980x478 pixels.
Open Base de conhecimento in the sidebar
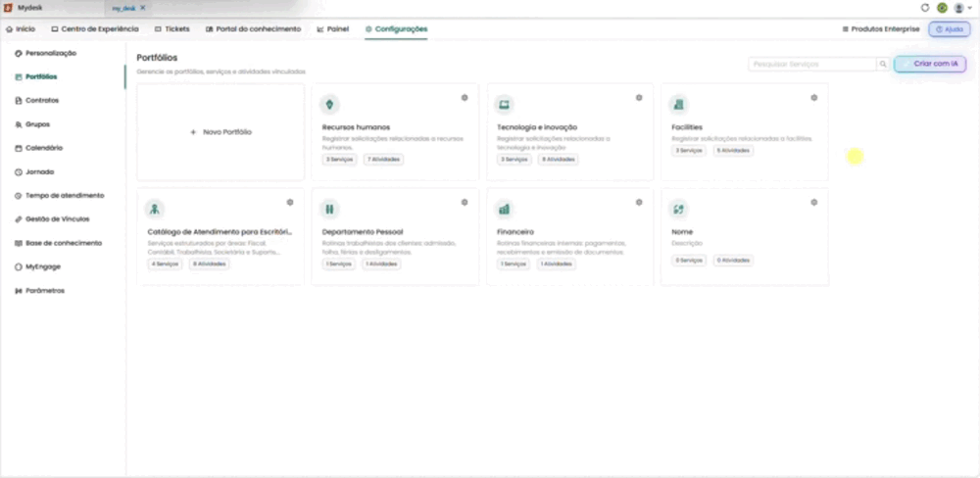click(58, 243)
